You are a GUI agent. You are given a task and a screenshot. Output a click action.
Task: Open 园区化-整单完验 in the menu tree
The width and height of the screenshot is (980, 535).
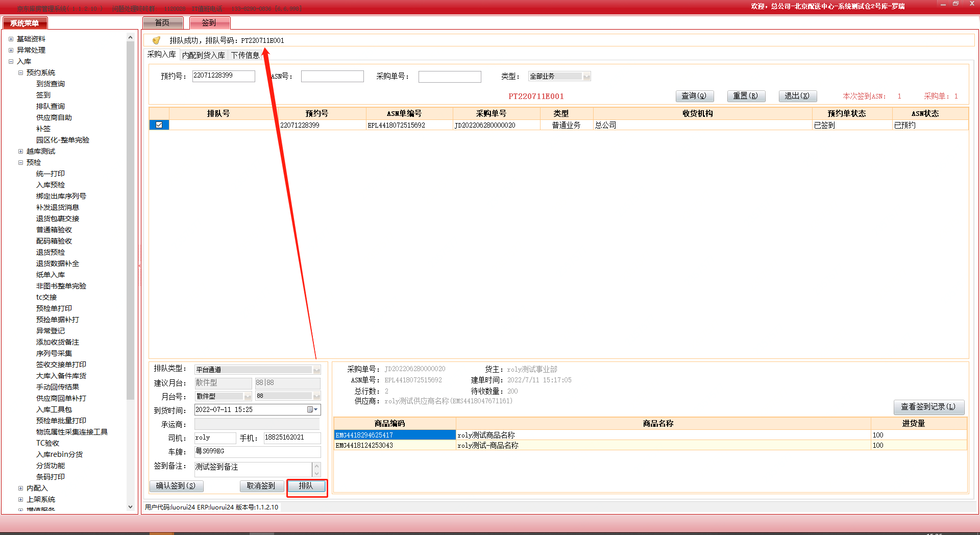[x=63, y=140]
